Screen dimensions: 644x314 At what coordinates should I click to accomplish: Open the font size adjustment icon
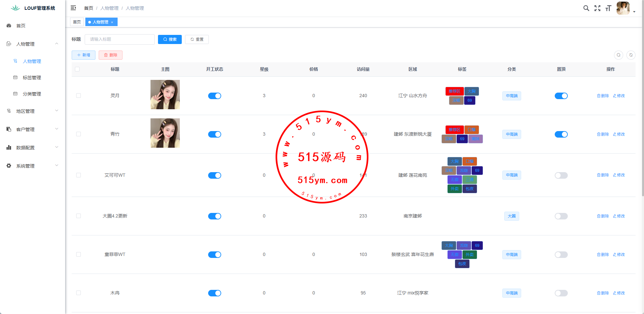click(608, 8)
